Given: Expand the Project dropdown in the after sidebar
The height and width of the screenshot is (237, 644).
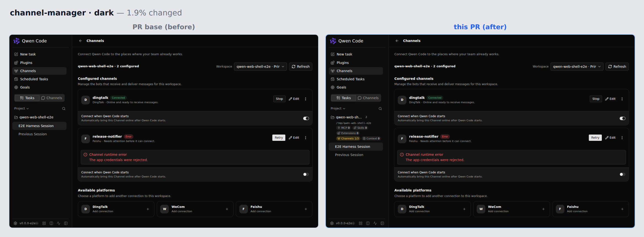Looking at the screenshot, I should pyautogui.click(x=338, y=109).
